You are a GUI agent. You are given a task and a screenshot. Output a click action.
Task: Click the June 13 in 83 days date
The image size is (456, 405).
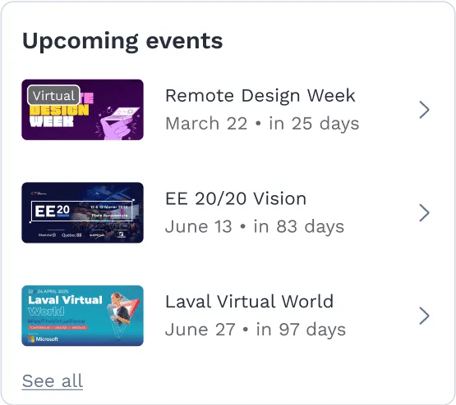(255, 227)
